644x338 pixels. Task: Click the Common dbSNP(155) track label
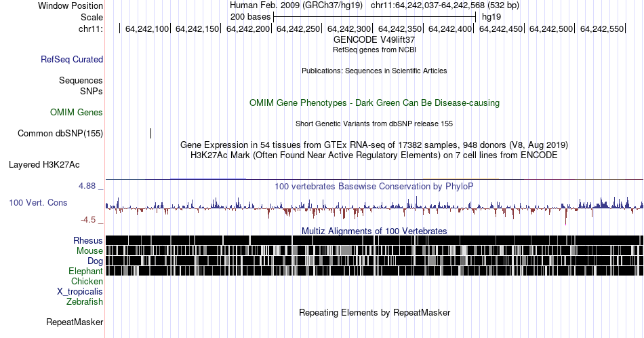pos(60,133)
